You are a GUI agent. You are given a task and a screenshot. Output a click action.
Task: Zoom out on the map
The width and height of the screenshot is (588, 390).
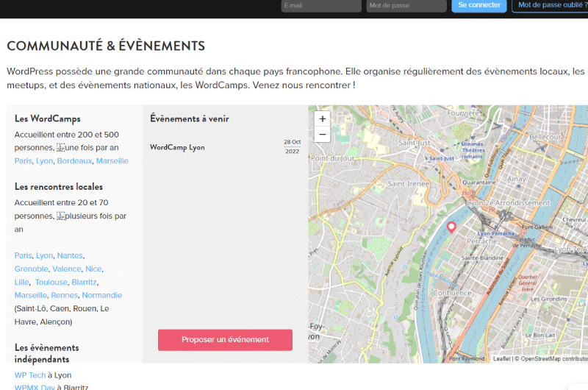[322, 135]
